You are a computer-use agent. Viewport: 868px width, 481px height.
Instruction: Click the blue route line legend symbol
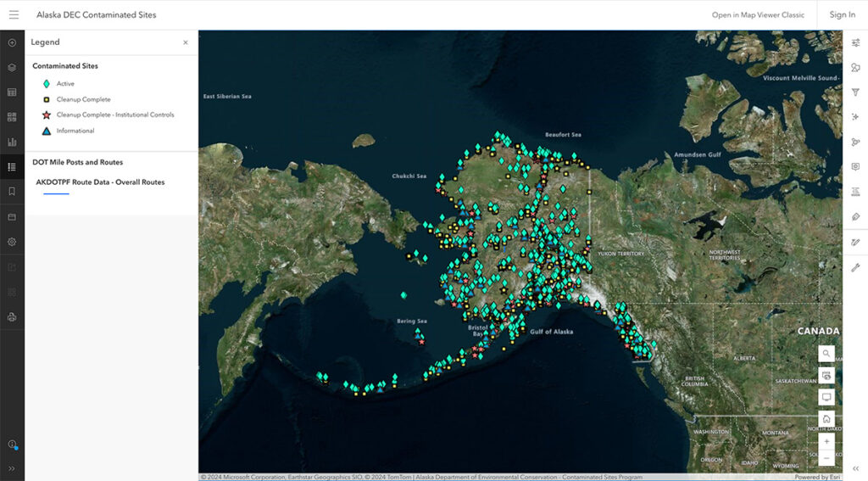coord(56,194)
